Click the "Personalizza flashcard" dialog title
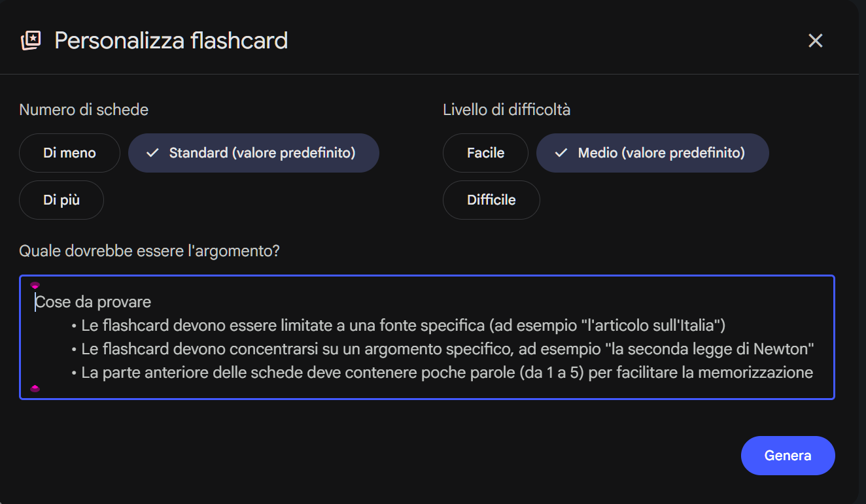Image resolution: width=866 pixels, height=504 pixels. (x=171, y=41)
